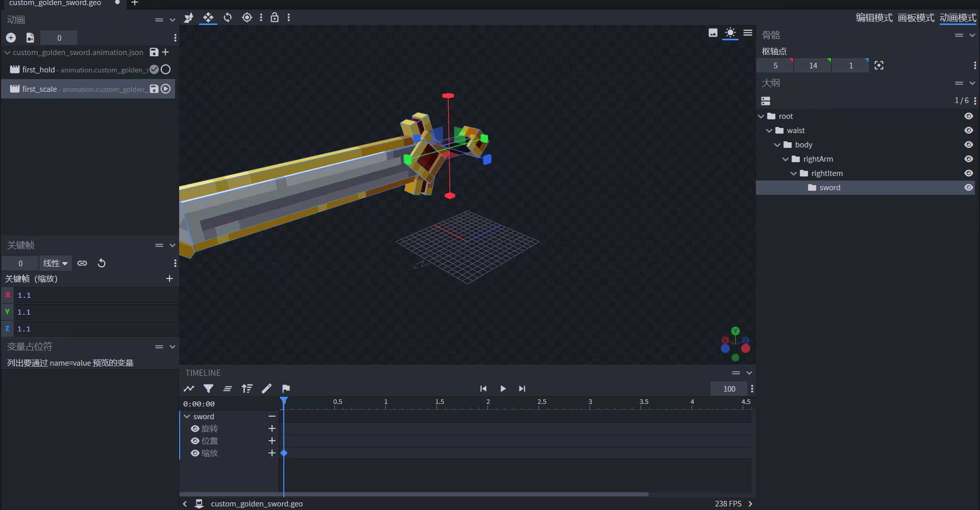
Task: Collapse custom_golden_sword.animation.json file tree
Action: coord(7,53)
